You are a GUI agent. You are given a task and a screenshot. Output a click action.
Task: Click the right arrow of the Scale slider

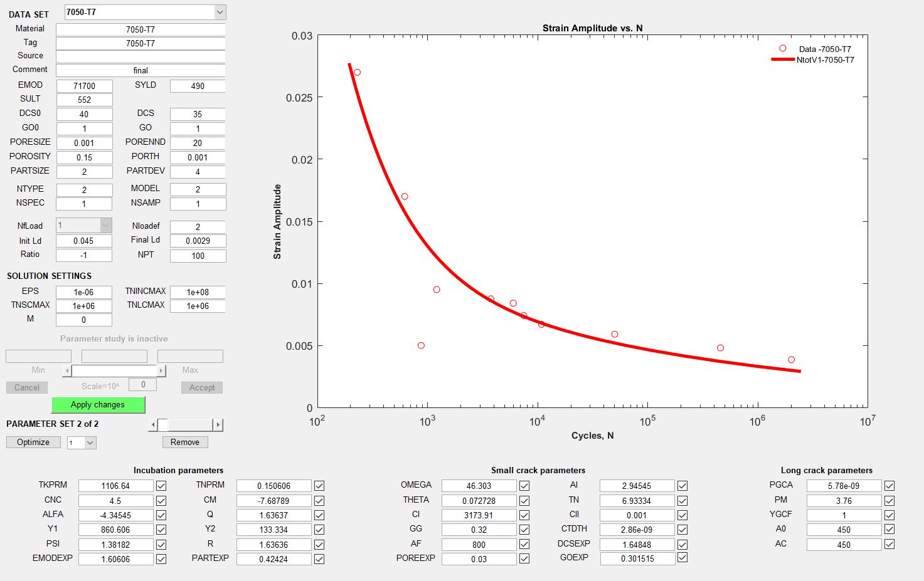[x=162, y=370]
